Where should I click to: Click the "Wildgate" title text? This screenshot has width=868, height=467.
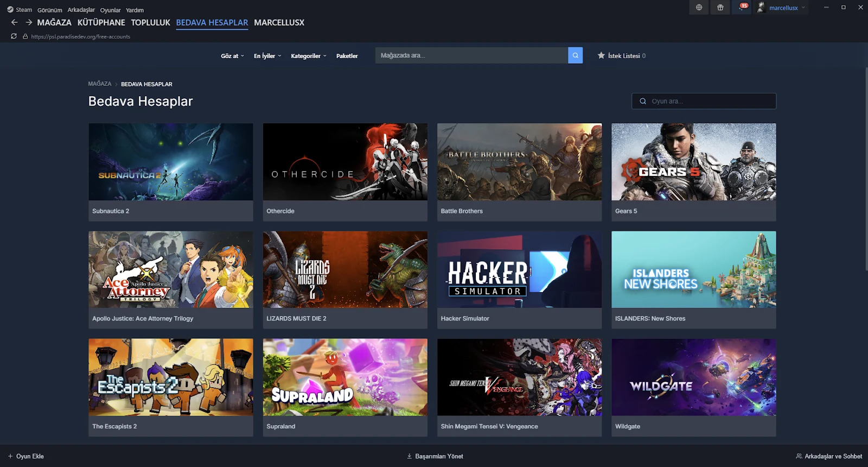point(628,426)
